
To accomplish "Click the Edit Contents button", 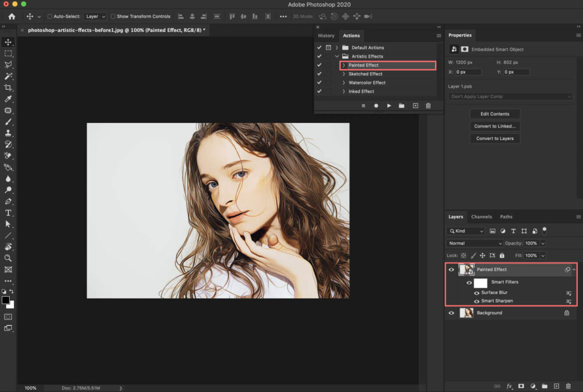I will (x=495, y=114).
